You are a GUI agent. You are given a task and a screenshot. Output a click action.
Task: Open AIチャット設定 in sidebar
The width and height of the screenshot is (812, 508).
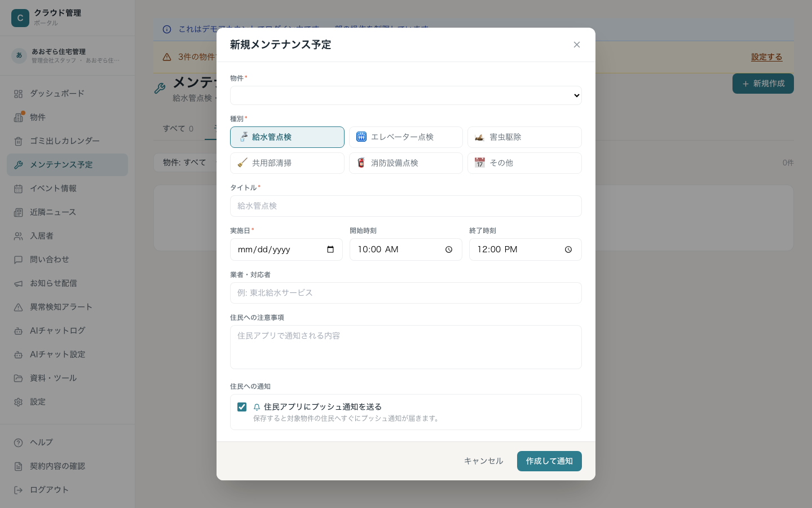coord(67,354)
